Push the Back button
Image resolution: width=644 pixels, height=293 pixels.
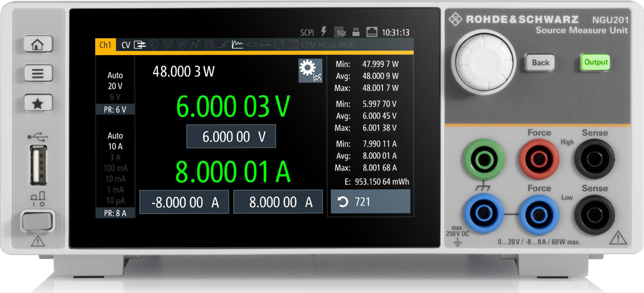[540, 63]
